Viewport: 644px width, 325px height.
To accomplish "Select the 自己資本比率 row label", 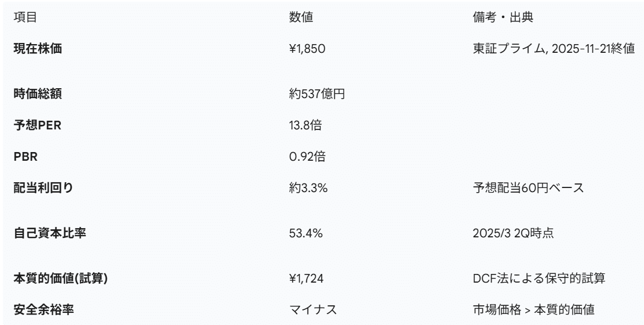I will pyautogui.click(x=50, y=233).
